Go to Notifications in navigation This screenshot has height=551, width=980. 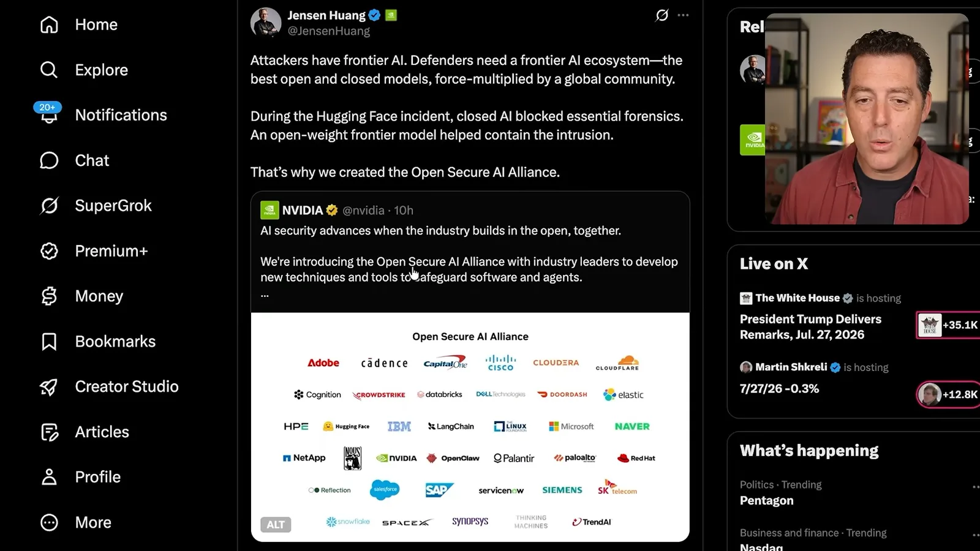tap(121, 115)
